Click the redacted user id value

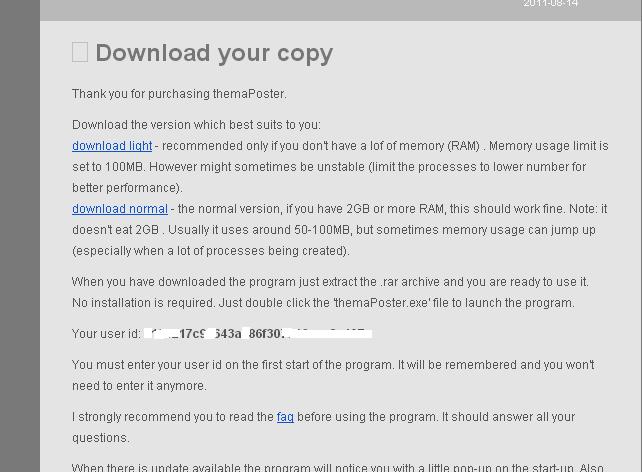(258, 334)
